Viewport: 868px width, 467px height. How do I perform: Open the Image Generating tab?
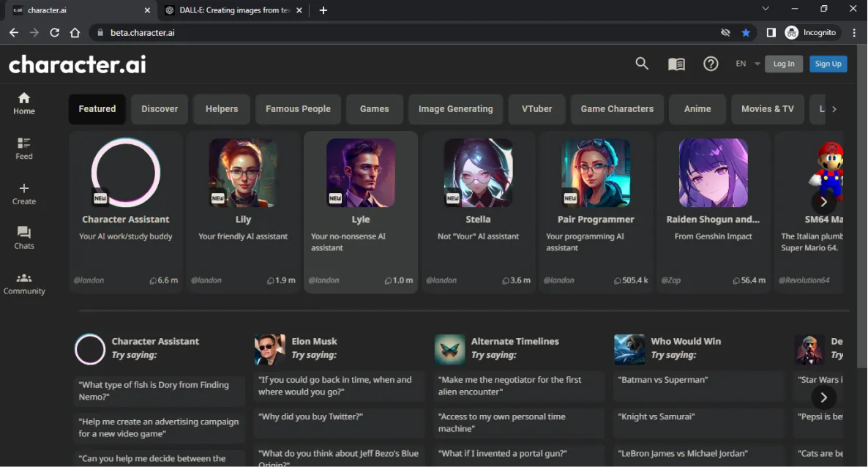click(455, 109)
